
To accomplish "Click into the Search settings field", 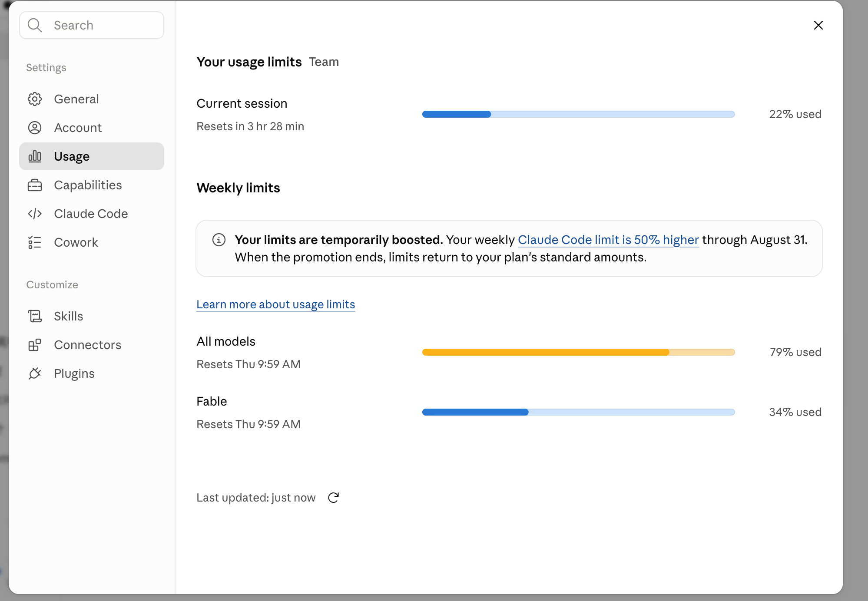I will 92,25.
